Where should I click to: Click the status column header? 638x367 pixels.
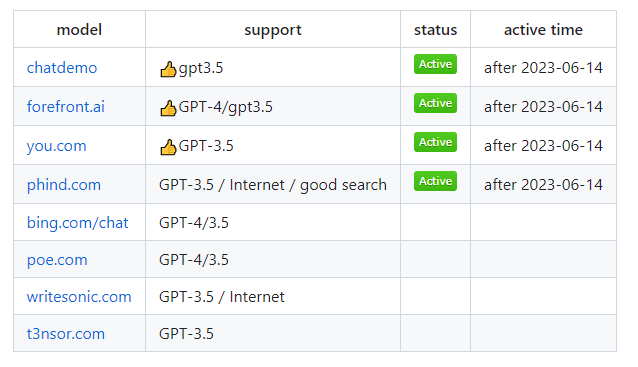tap(435, 30)
